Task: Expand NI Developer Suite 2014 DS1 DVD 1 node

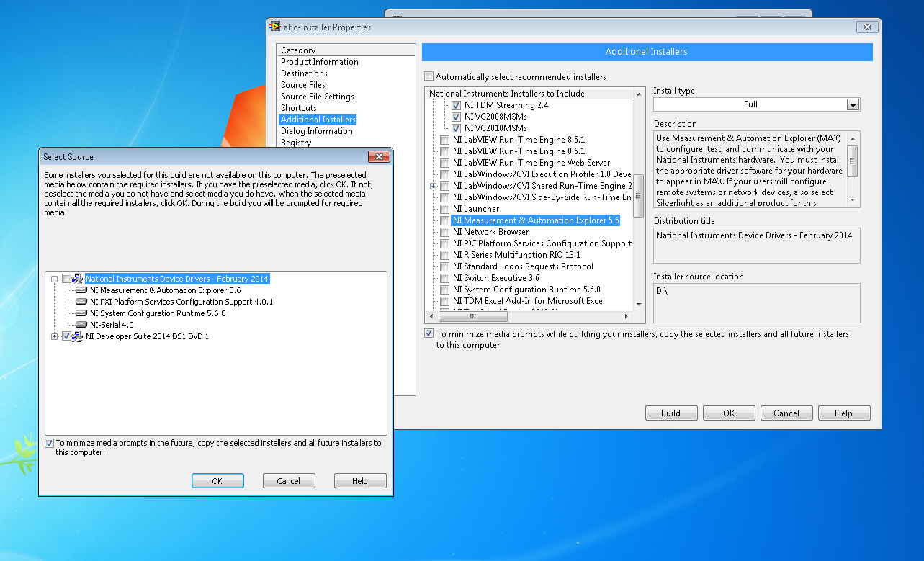Action: (55, 336)
